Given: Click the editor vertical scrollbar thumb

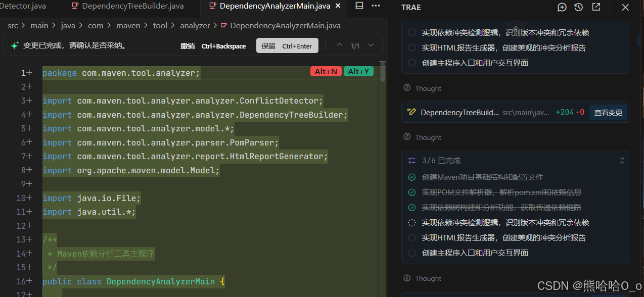Looking at the screenshot, I should click(x=383, y=72).
